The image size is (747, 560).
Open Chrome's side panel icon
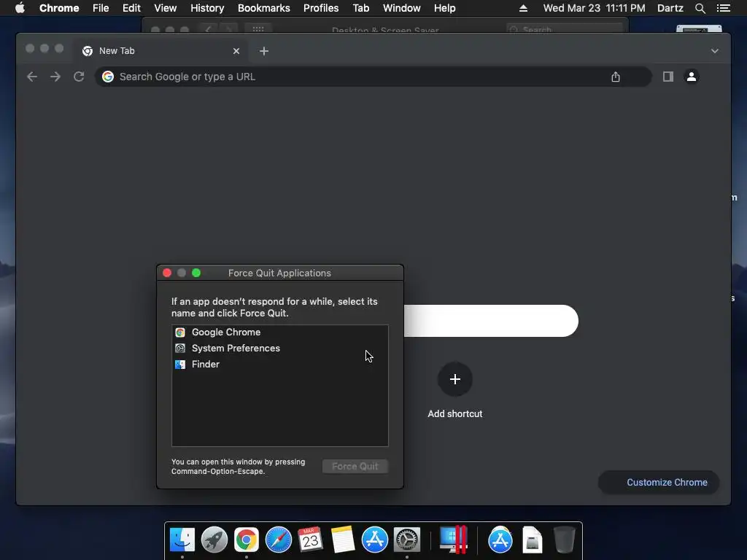(668, 77)
